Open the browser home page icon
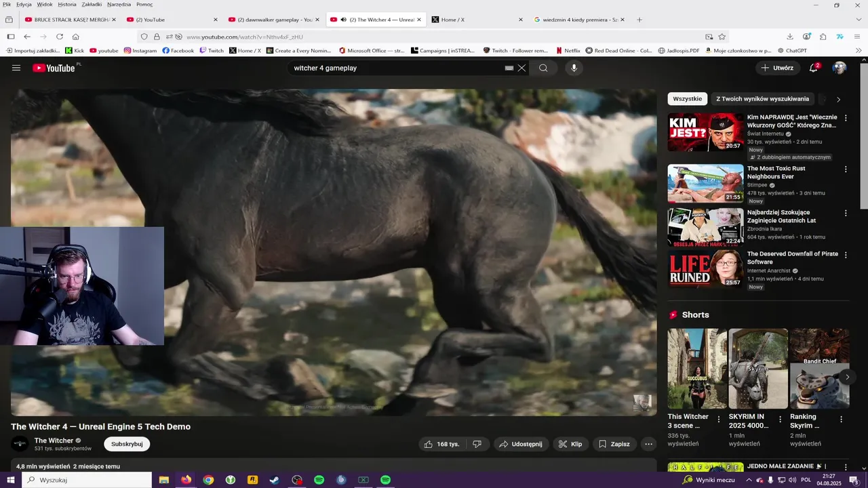This screenshot has width=868, height=488. pyautogui.click(x=76, y=37)
